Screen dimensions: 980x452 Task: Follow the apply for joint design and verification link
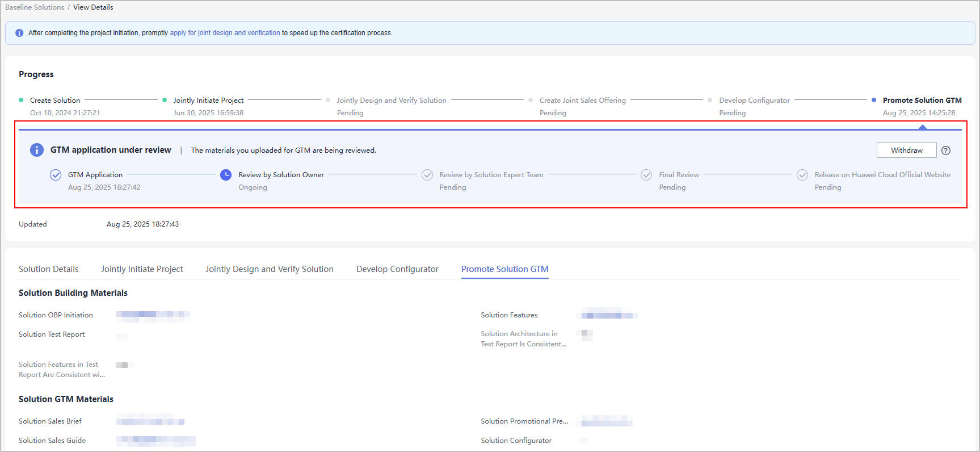pyautogui.click(x=225, y=33)
